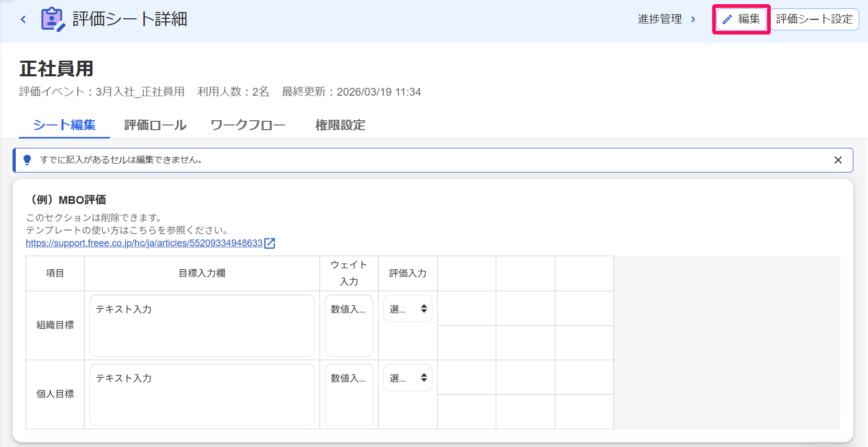Open the support.freee.co.jp help article link

(144, 243)
